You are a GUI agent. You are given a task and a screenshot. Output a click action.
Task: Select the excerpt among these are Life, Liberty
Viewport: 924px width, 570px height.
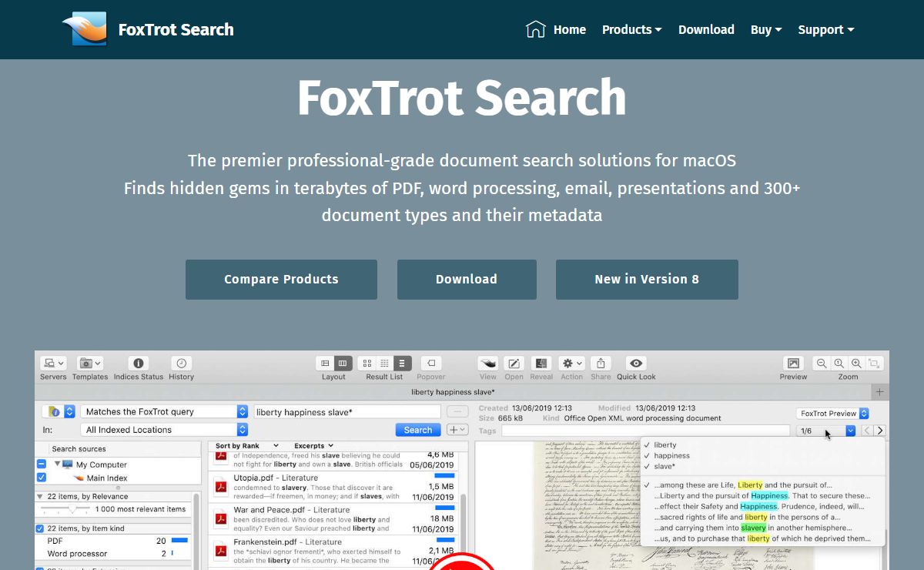tap(743, 485)
